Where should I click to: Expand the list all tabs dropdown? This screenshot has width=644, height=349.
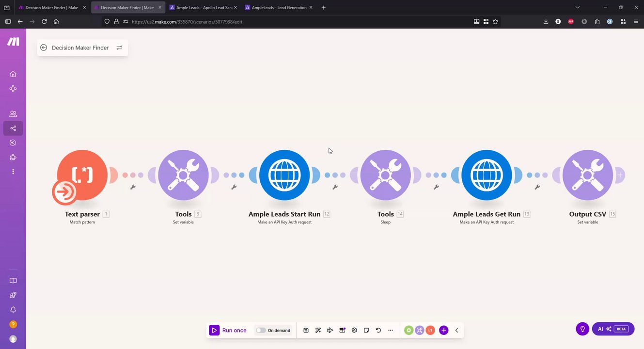pyautogui.click(x=577, y=7)
